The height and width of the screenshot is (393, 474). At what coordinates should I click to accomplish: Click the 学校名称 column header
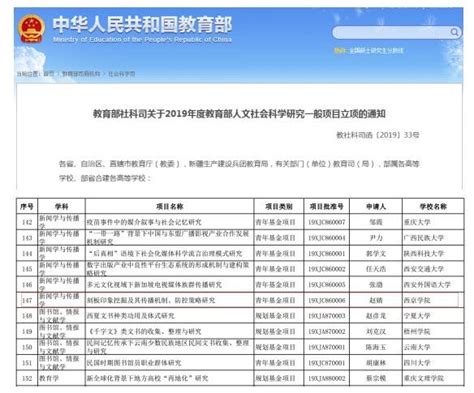pyautogui.click(x=433, y=207)
